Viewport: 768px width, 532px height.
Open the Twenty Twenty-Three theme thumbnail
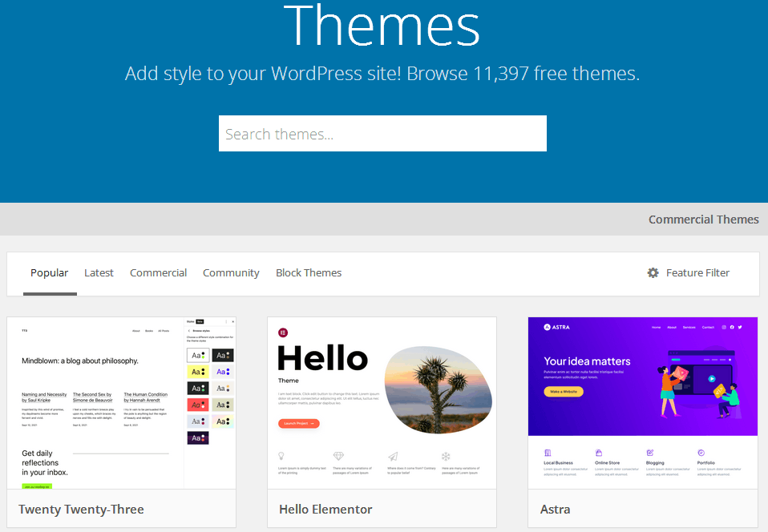point(122,403)
